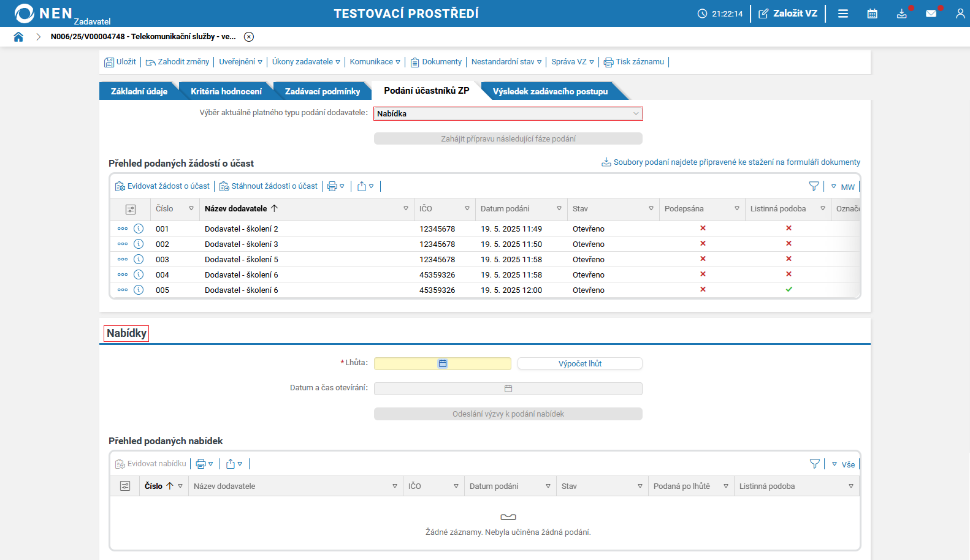Click the filter funnel in žádostí table toolbar
Image resolution: width=970 pixels, height=560 pixels.
tap(814, 186)
